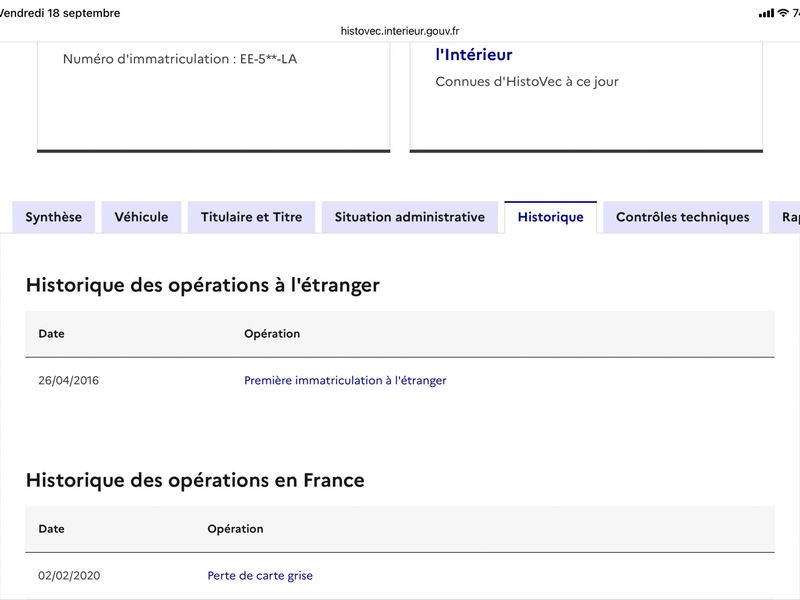Image resolution: width=800 pixels, height=600 pixels.
Task: Select the Historique tab
Action: (x=551, y=217)
